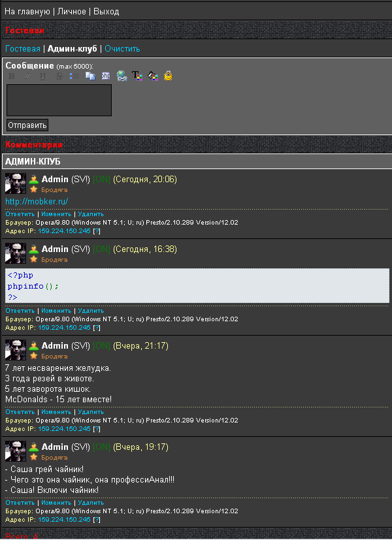Open the smileys picker
Screen dimensions: 392x540
tap(168, 76)
